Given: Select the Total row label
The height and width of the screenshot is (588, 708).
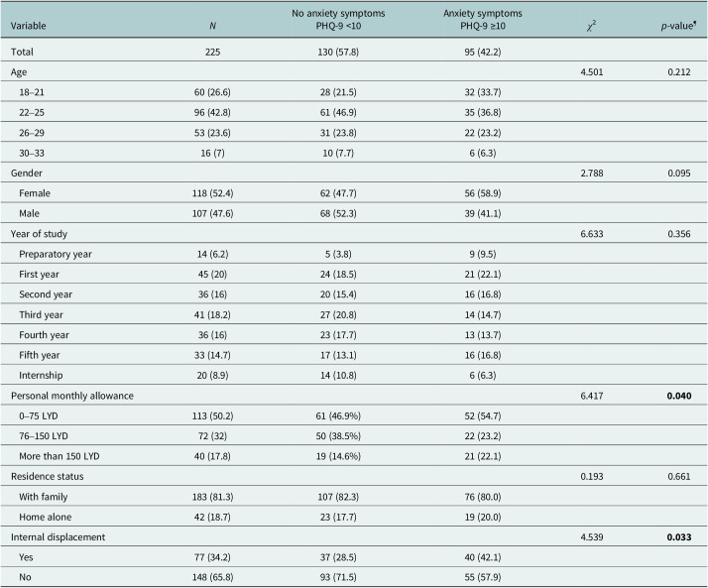Looking at the screenshot, I should click(x=22, y=52).
